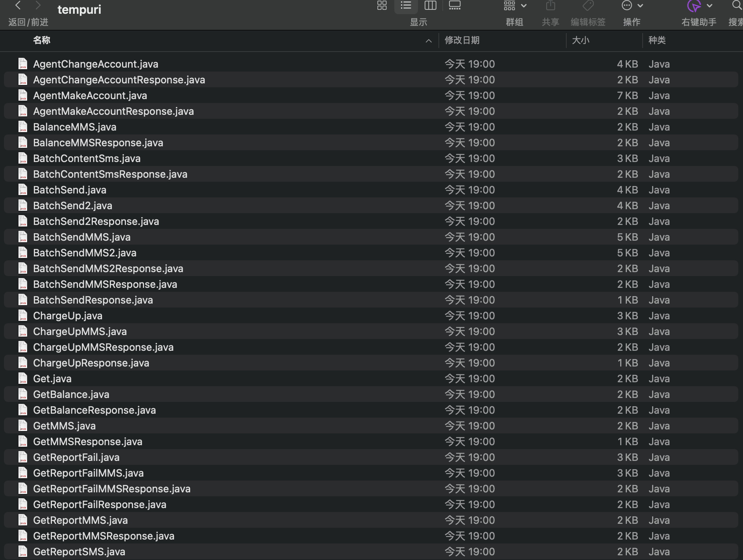Click the BatchSendMMS.java file icon
The width and height of the screenshot is (743, 560).
[23, 237]
